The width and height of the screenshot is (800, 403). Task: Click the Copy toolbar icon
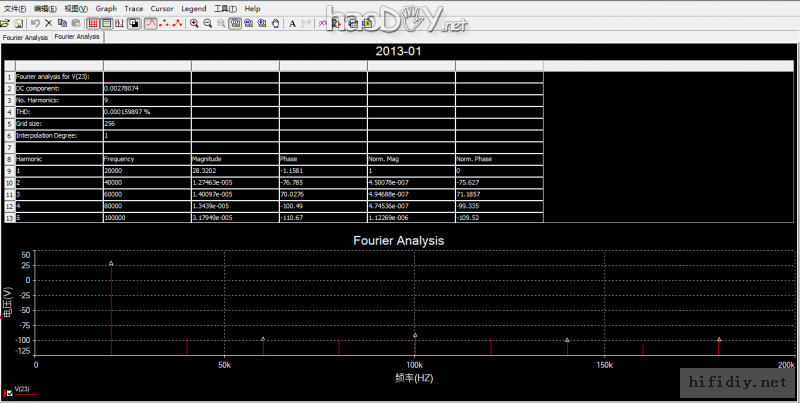62,22
